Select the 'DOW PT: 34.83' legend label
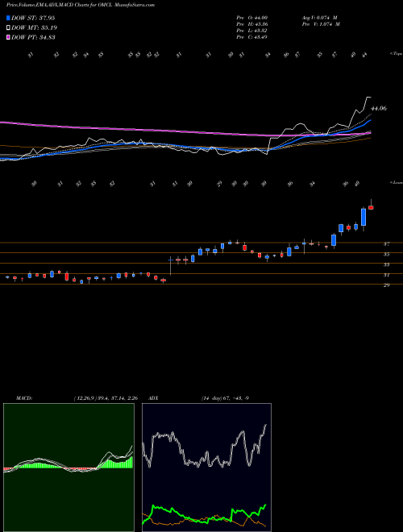This screenshot has width=403, height=532. pyautogui.click(x=33, y=37)
